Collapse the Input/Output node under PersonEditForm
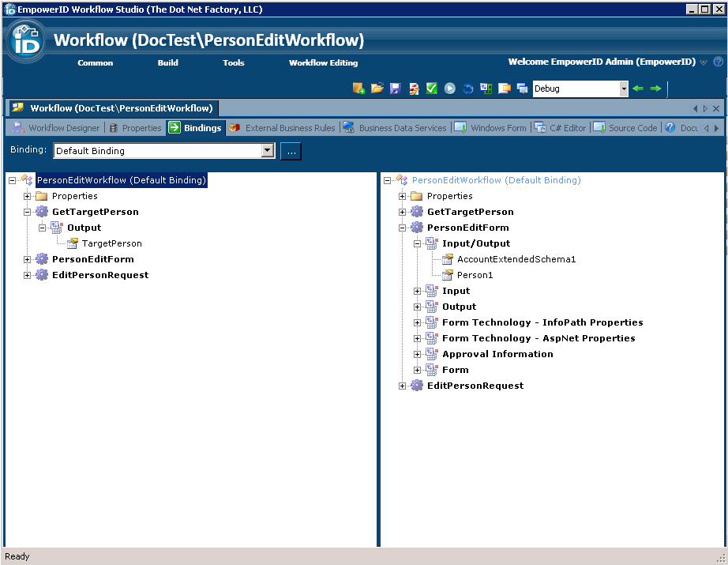 (417, 243)
